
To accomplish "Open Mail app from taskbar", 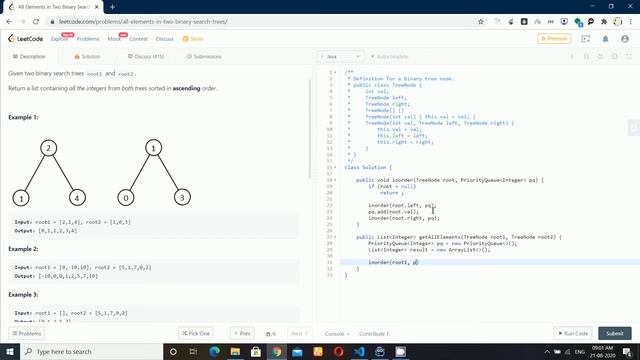I will (298, 351).
